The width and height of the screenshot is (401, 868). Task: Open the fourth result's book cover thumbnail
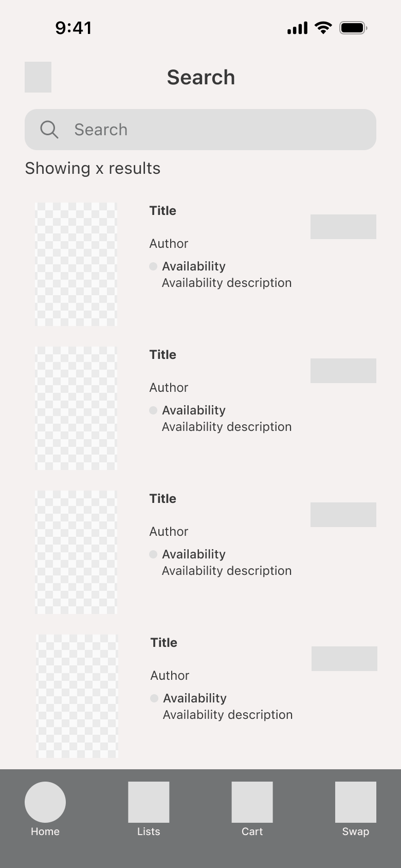(x=77, y=696)
